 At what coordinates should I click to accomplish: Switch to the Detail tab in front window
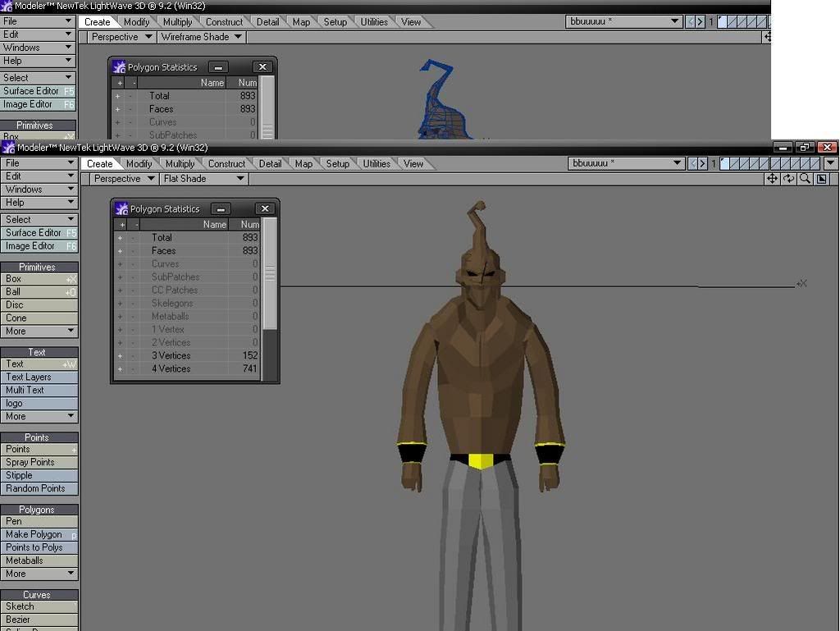point(270,164)
